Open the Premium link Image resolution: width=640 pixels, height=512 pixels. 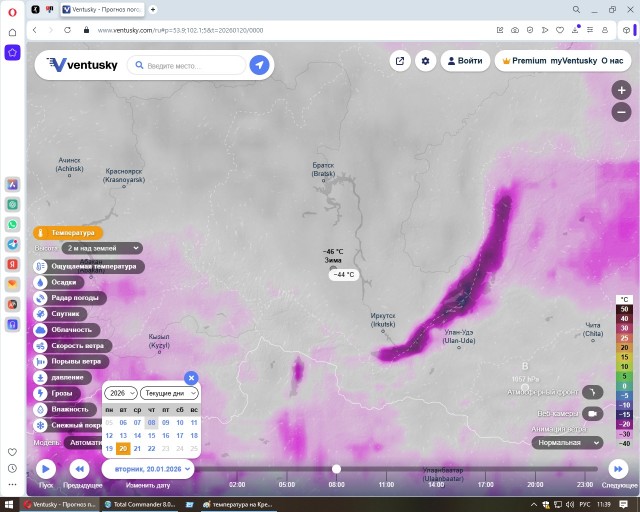[x=524, y=61]
